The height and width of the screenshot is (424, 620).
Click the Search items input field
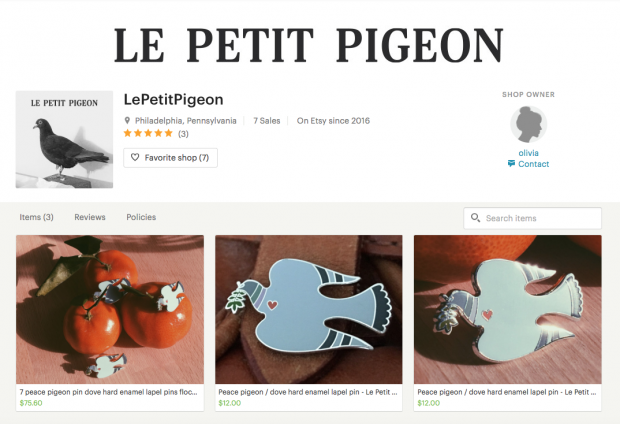(533, 218)
